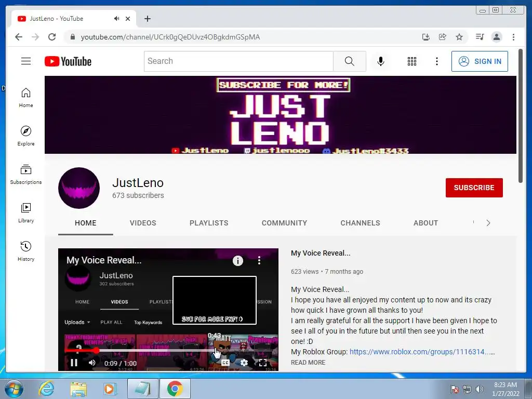Open Windows Explorer folder in taskbar
The height and width of the screenshot is (399, 532).
point(78,389)
